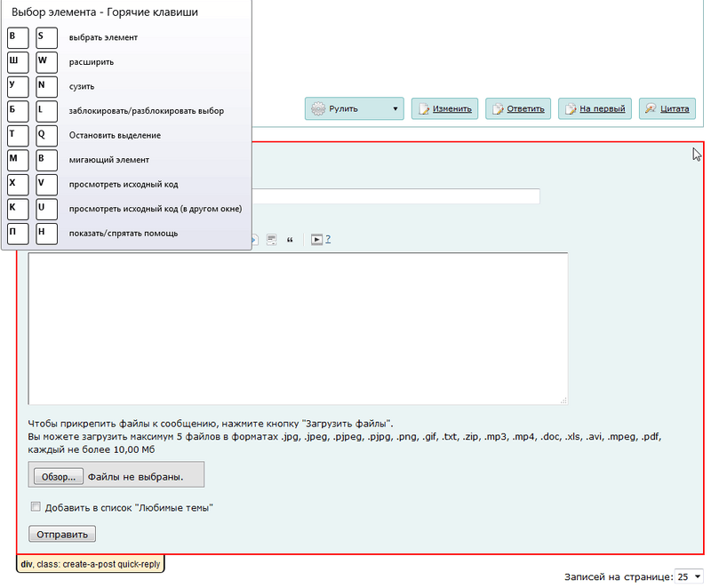Click the Отправить submit button
711x588 pixels.
62,534
